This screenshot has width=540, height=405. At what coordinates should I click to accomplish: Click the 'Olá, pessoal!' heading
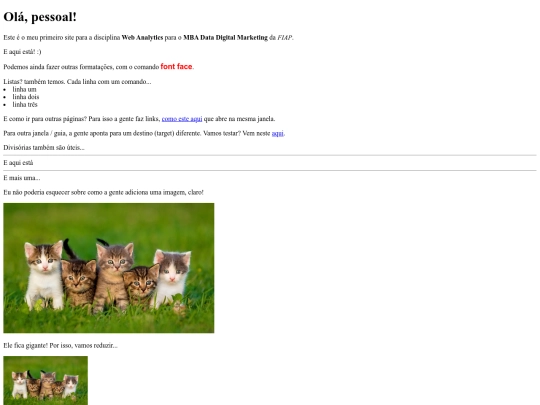(40, 17)
